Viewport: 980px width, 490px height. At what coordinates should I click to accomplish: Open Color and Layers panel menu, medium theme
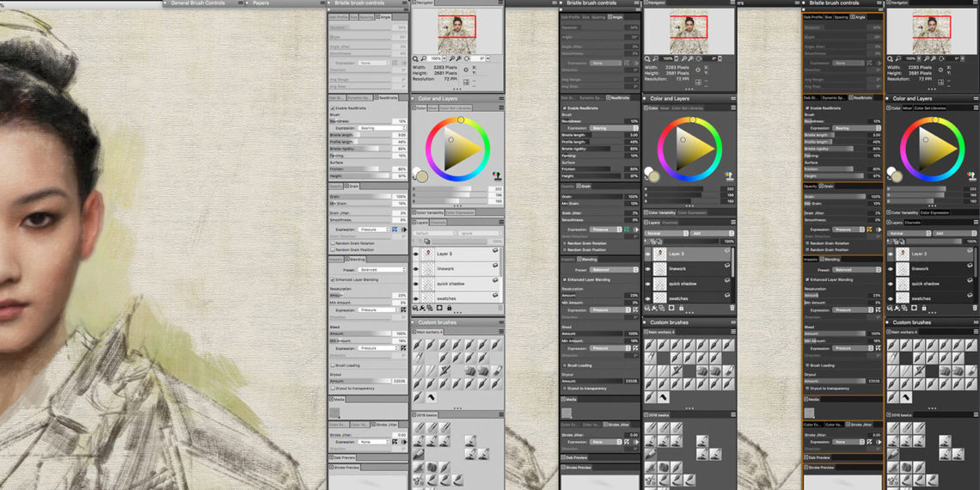click(x=734, y=99)
